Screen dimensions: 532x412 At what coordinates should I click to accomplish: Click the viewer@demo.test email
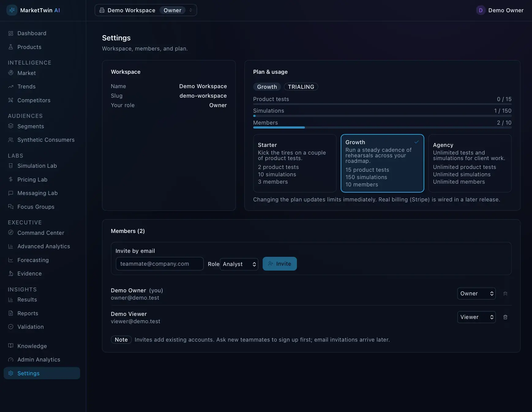[135, 321]
